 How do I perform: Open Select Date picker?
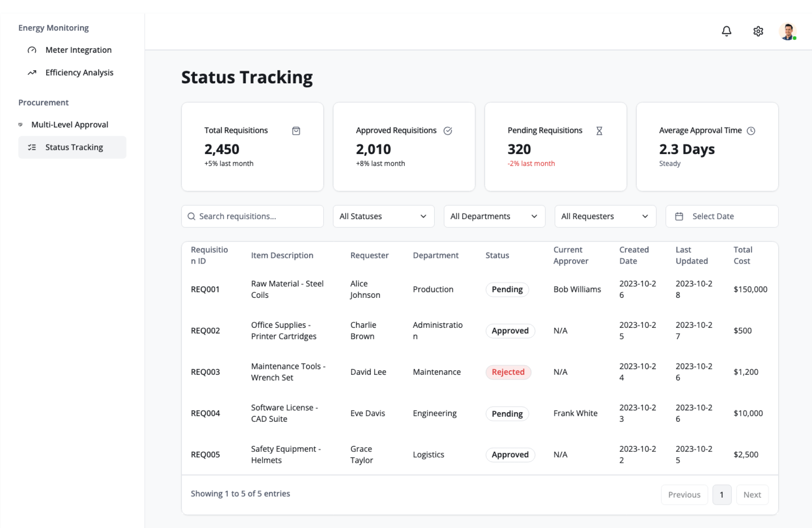click(721, 216)
